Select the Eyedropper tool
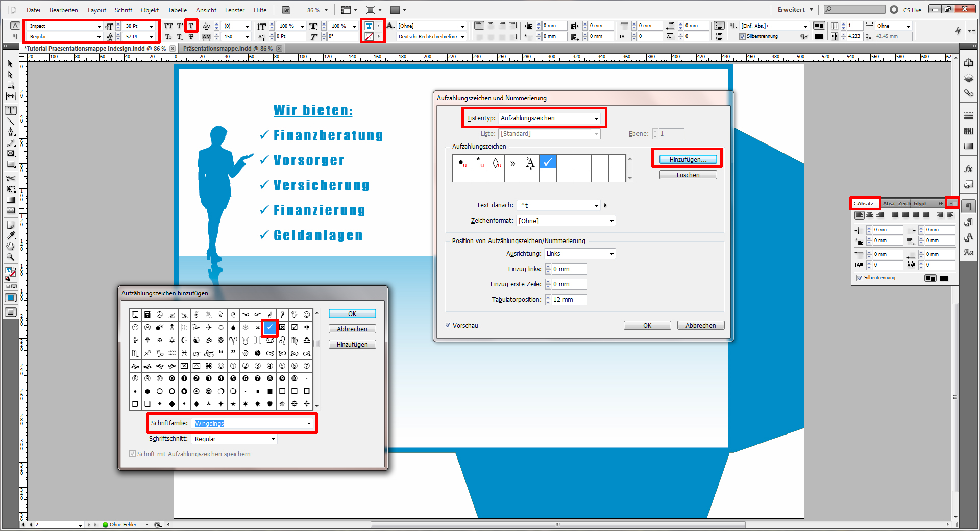 10,236
